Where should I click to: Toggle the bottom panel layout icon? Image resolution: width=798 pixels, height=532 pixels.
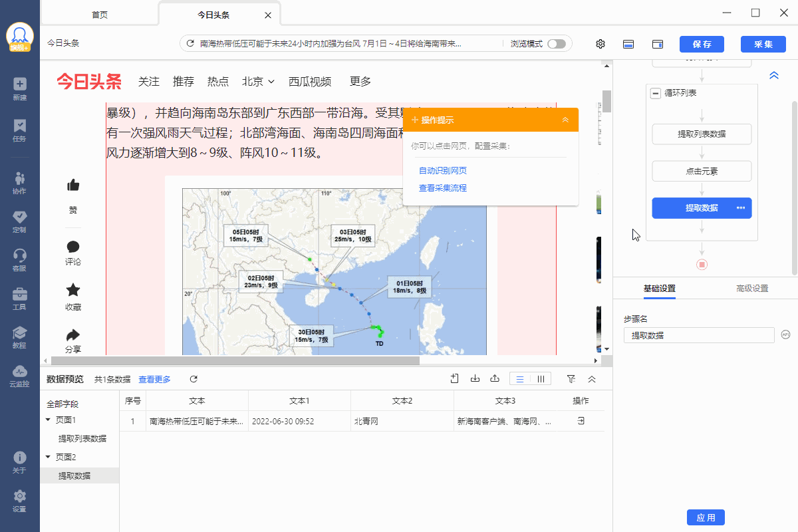[x=628, y=44]
